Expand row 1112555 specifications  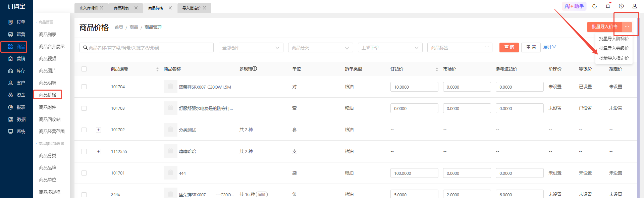(98, 151)
